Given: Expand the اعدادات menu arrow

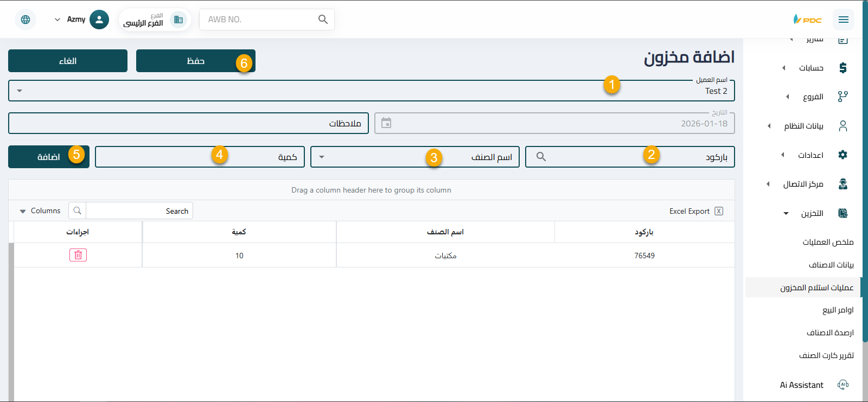Looking at the screenshot, I should coord(782,155).
